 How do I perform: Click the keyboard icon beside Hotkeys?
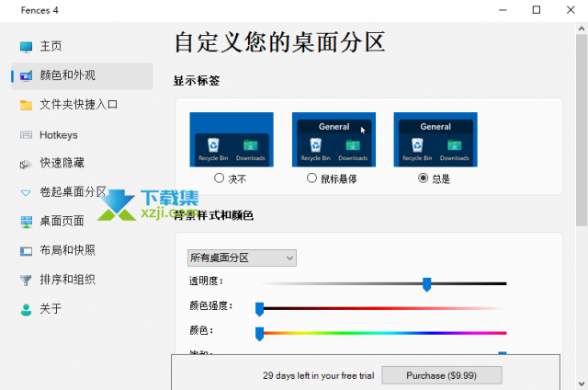pyautogui.click(x=26, y=135)
